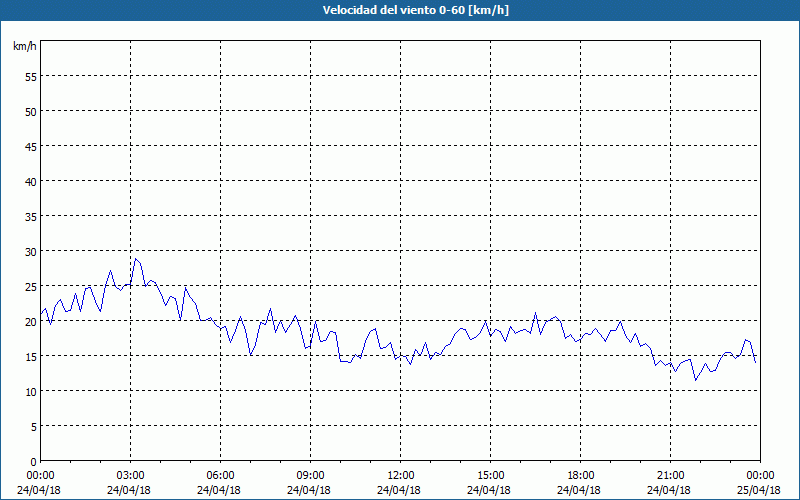This screenshot has width=800, height=500.
Task: Click the "18:00" x-axis time label
Action: (x=580, y=476)
